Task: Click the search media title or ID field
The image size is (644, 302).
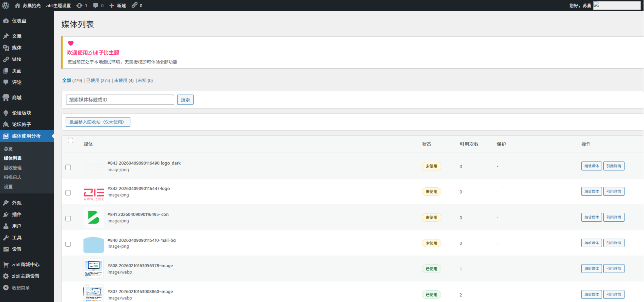Action: coord(120,100)
